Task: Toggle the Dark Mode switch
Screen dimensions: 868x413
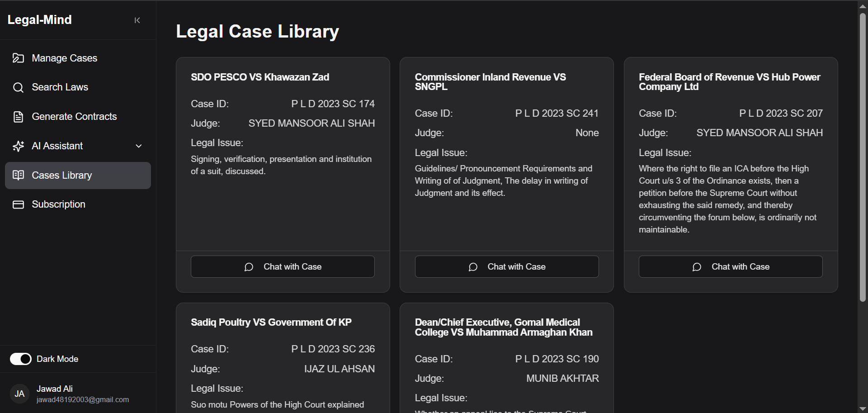Action: [21, 359]
